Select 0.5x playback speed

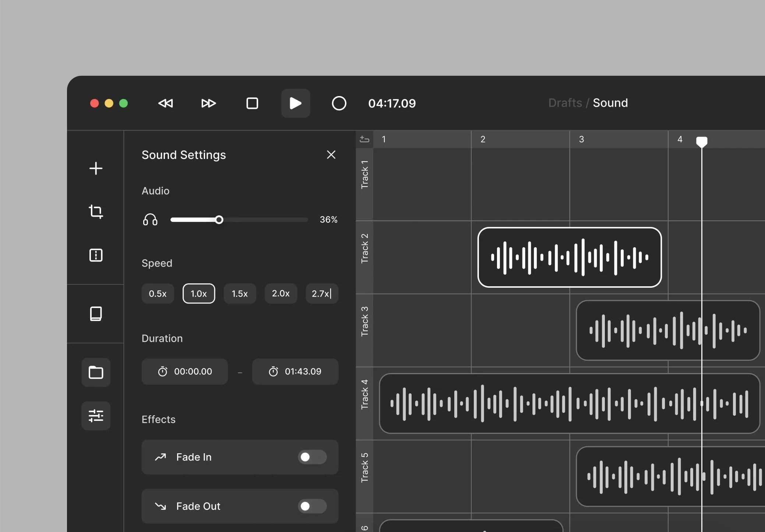tap(157, 293)
